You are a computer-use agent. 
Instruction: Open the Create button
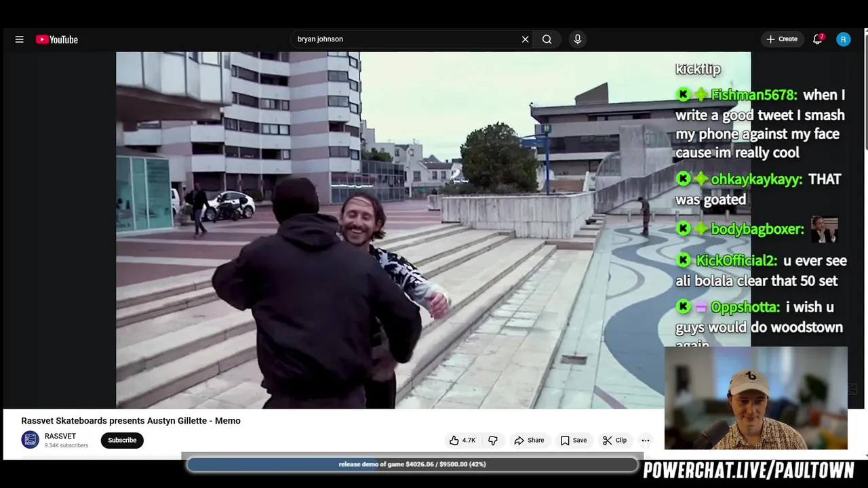[x=782, y=39]
